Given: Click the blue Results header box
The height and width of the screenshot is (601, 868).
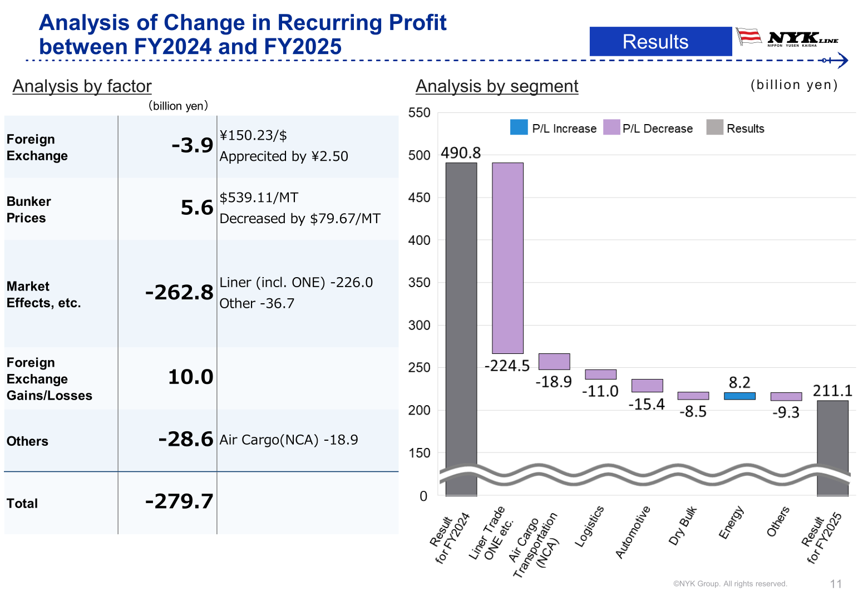Looking at the screenshot, I should click(x=660, y=42).
